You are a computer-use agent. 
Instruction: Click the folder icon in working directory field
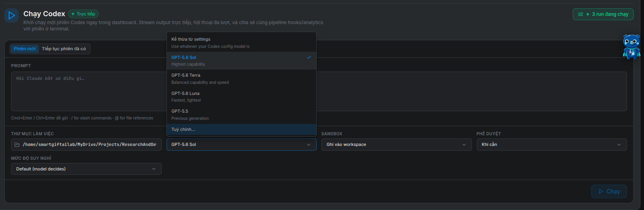click(17, 145)
